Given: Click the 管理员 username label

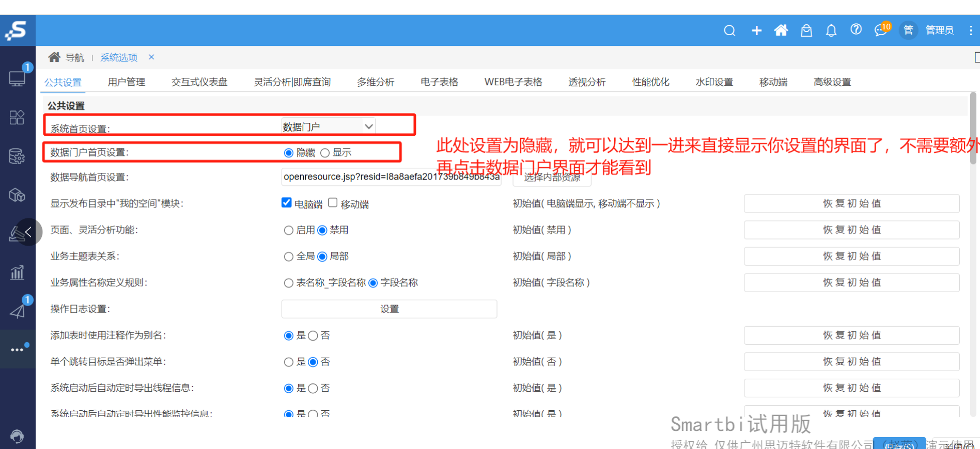Looking at the screenshot, I should coord(940,30).
